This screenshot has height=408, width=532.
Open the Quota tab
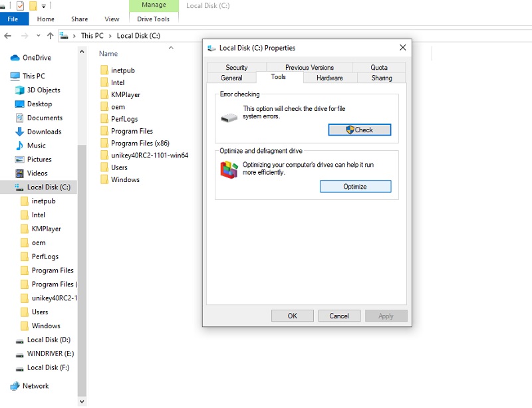378,68
